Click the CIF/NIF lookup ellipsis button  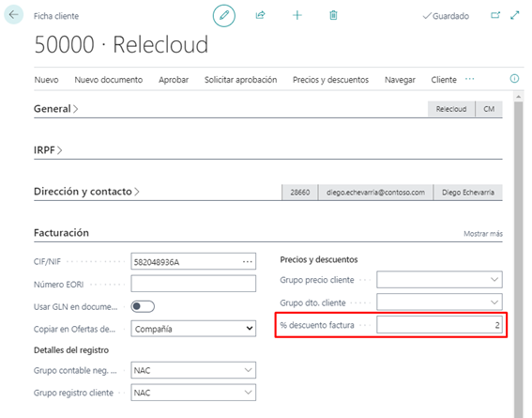tap(248, 261)
